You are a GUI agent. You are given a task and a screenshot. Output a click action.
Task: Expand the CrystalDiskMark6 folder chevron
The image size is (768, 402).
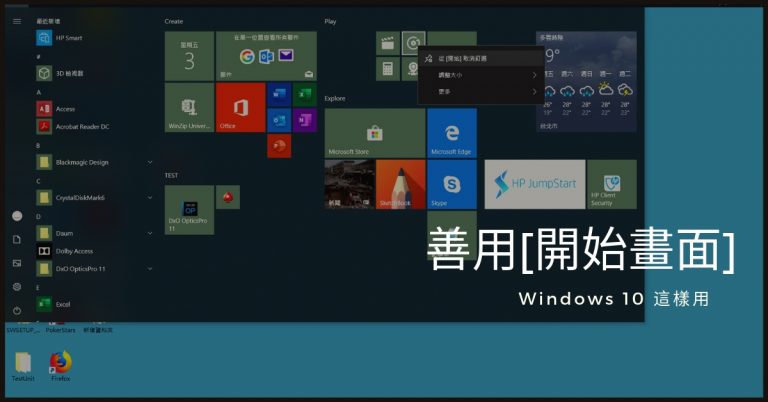pyautogui.click(x=150, y=197)
